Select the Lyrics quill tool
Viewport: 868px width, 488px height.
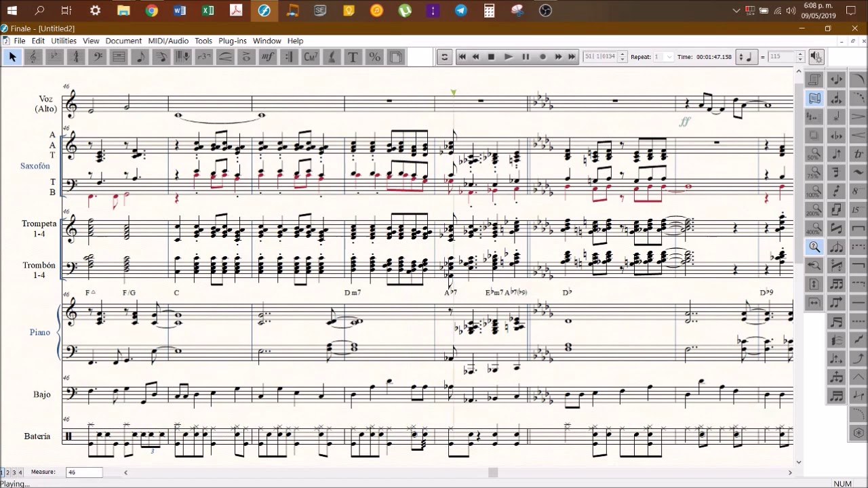(332, 57)
